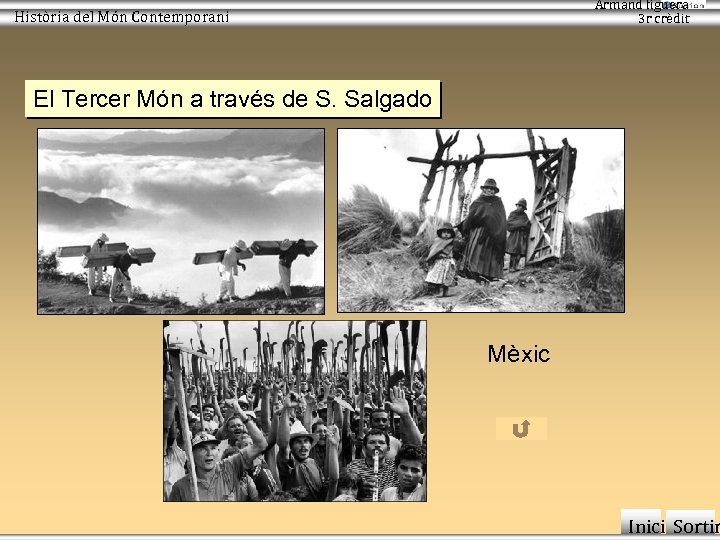Click 'Història del Món Contemporani' header text
This screenshot has width=720, height=540.
point(122,17)
